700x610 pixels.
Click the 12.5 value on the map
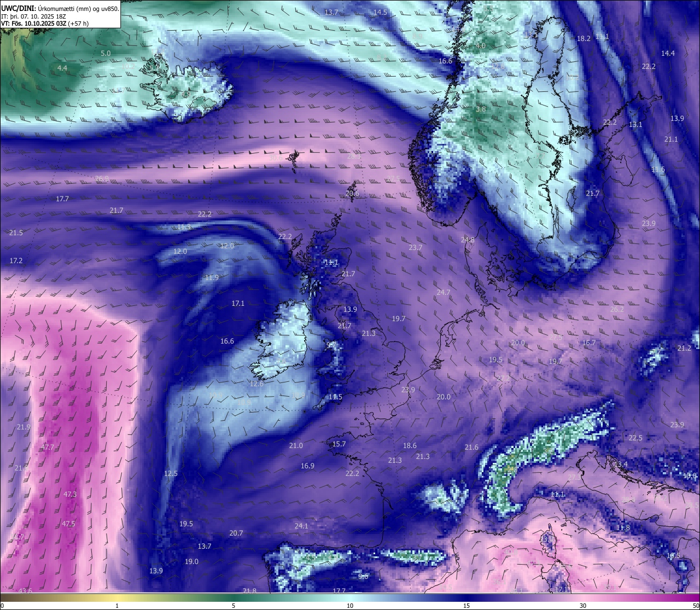pyautogui.click(x=171, y=473)
